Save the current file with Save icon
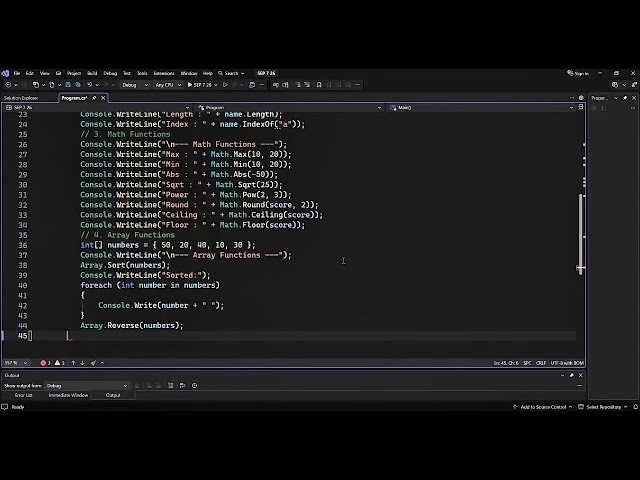 pyautogui.click(x=68, y=85)
